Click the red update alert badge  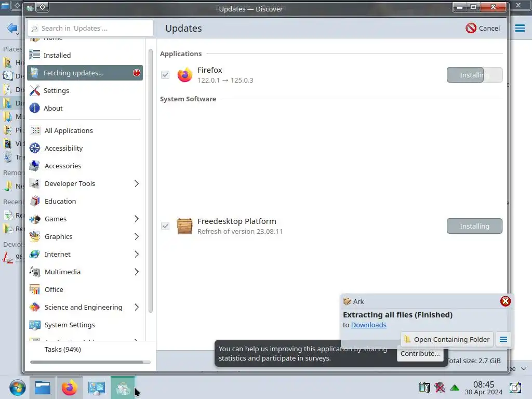[137, 73]
